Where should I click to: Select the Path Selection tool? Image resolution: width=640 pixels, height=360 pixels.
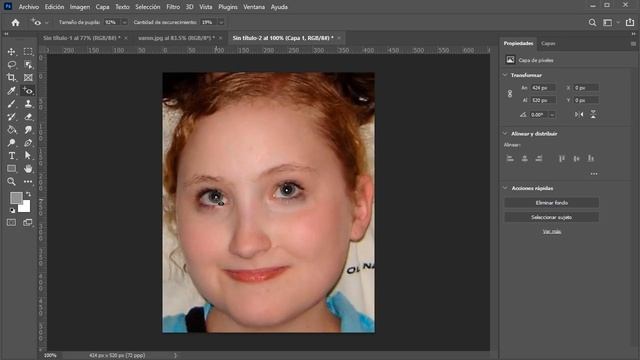(x=28, y=156)
